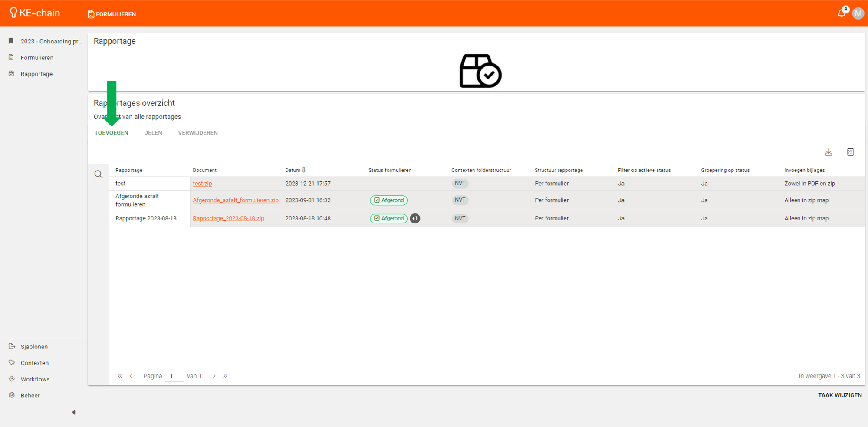The image size is (868, 427).
Task: Go to next page arrow
Action: [x=214, y=376]
